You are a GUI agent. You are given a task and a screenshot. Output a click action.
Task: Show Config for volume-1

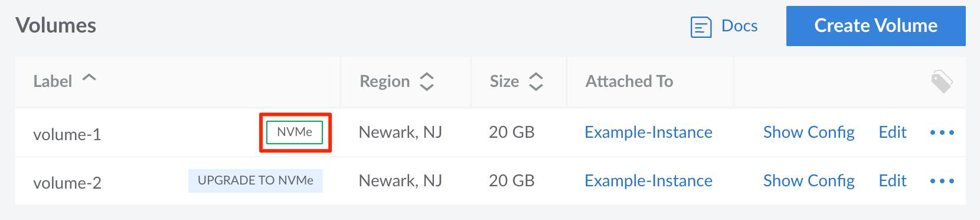tap(809, 132)
